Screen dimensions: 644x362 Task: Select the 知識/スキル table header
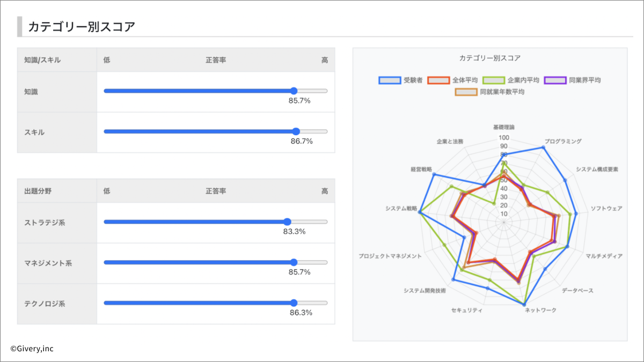pyautogui.click(x=42, y=60)
